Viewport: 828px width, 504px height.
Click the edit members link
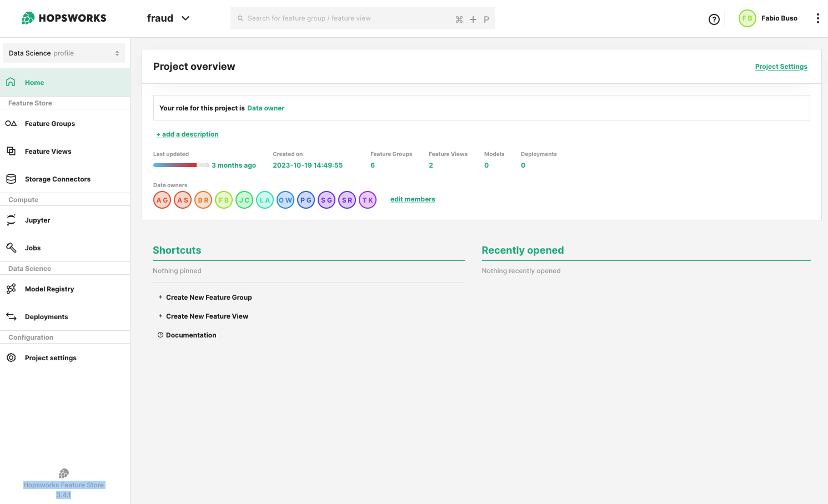click(413, 199)
